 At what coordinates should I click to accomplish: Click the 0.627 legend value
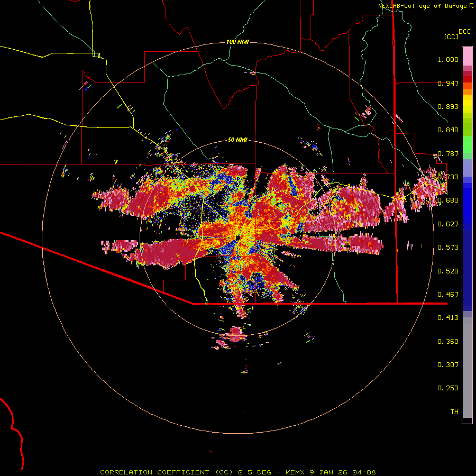pos(448,224)
